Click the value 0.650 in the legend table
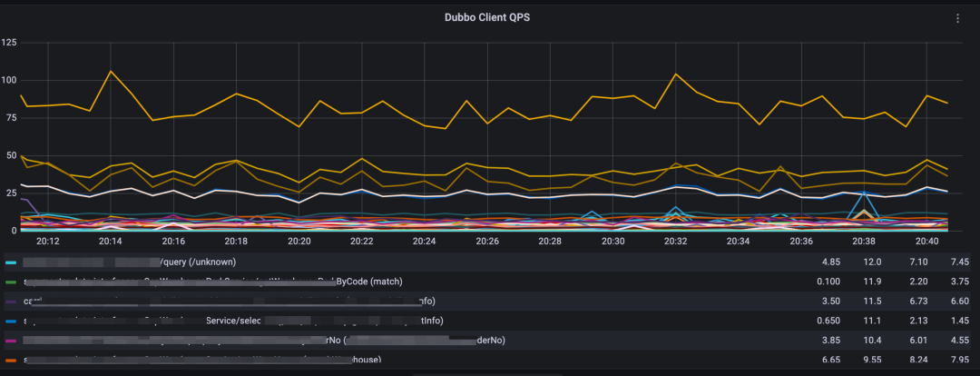 click(x=828, y=321)
